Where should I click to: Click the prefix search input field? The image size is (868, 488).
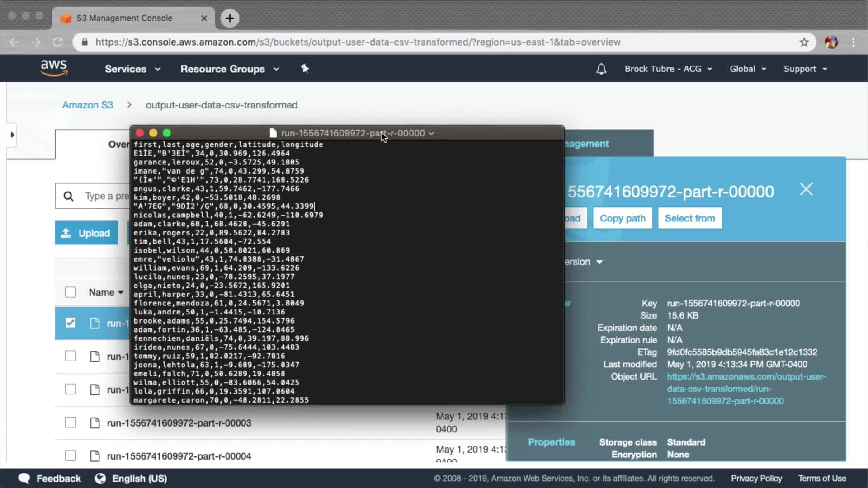click(x=106, y=196)
